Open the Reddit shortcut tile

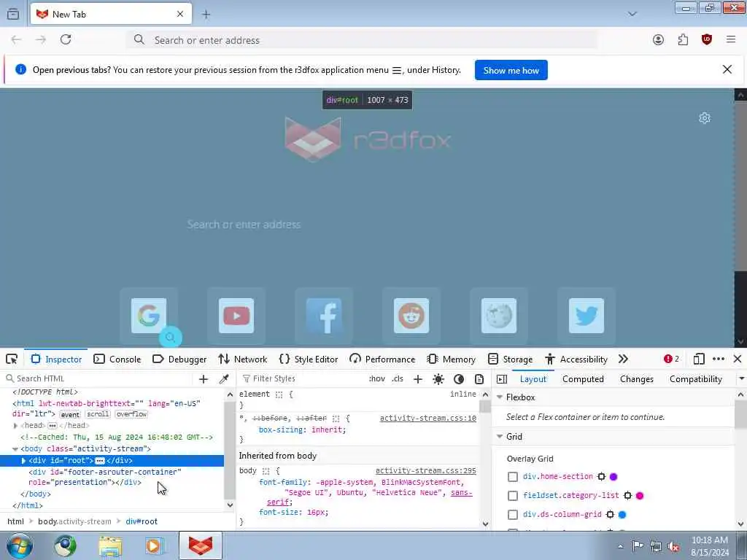point(411,316)
